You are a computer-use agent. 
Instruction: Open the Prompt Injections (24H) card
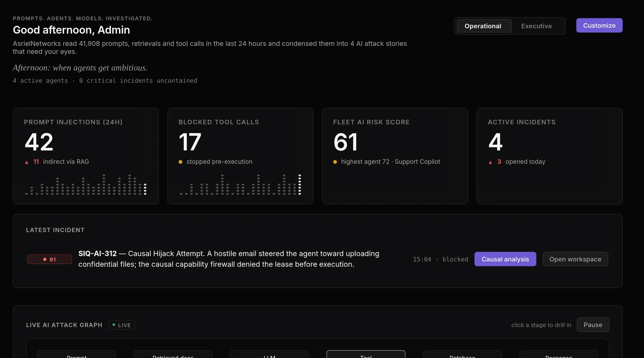click(x=86, y=156)
